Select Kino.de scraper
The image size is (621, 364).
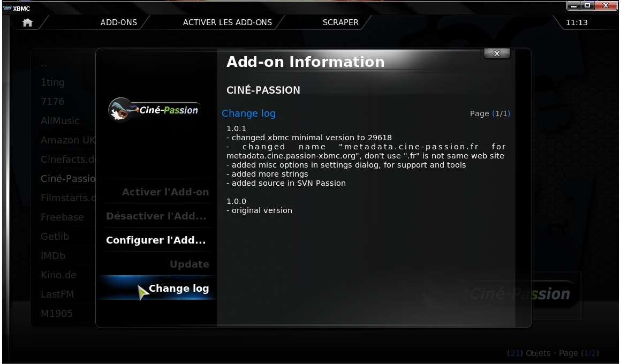point(58,275)
